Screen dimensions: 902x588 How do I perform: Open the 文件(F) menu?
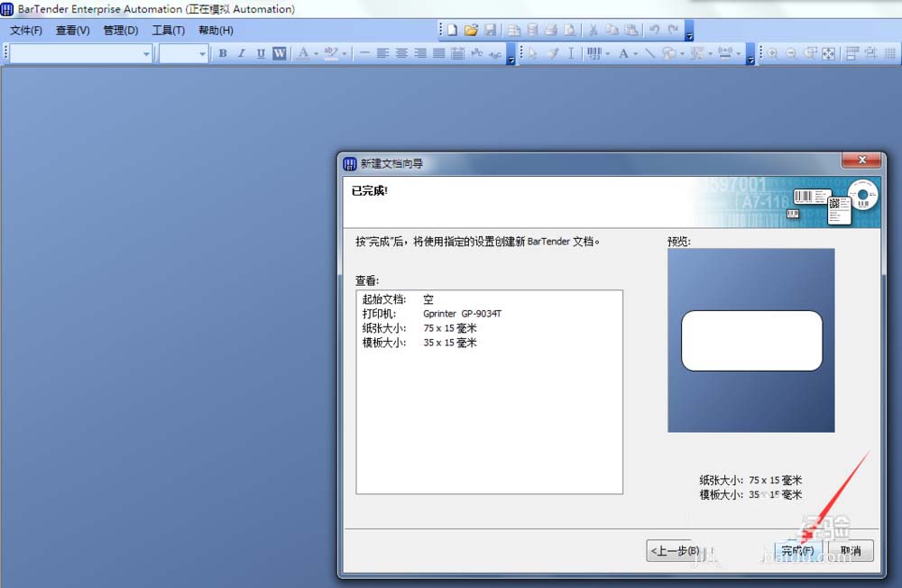pyautogui.click(x=26, y=31)
